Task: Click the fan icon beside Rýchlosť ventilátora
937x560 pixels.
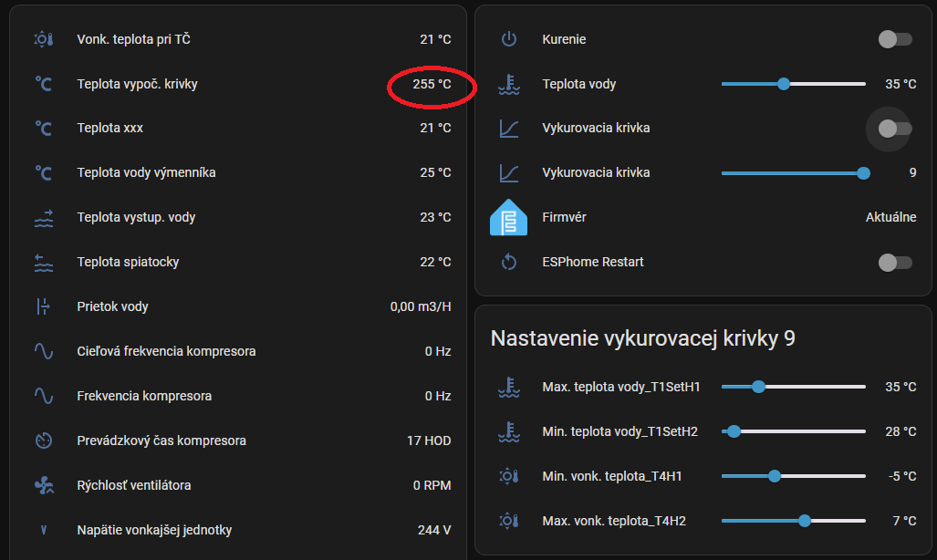Action: coord(44,485)
